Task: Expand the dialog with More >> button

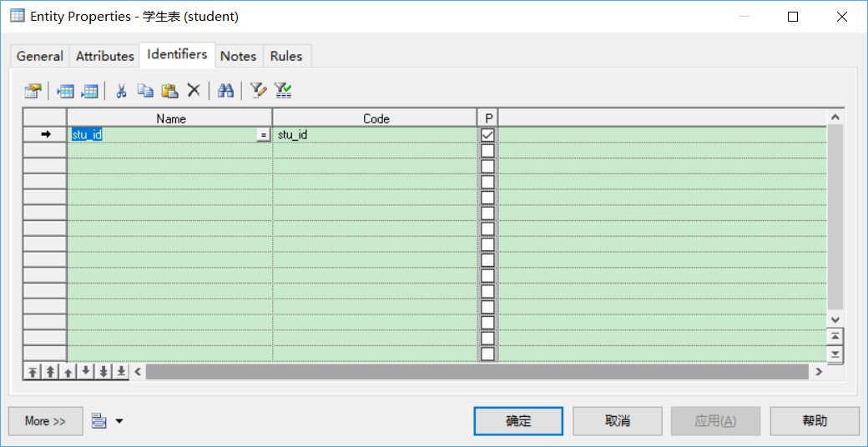Action: point(45,421)
